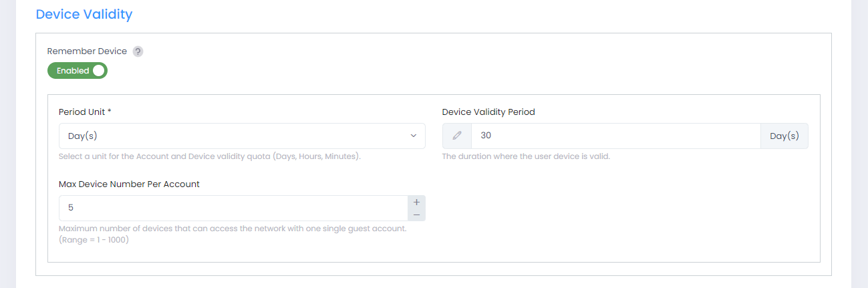
Task: Click the help icon beside Remember Device
Action: pos(138,51)
